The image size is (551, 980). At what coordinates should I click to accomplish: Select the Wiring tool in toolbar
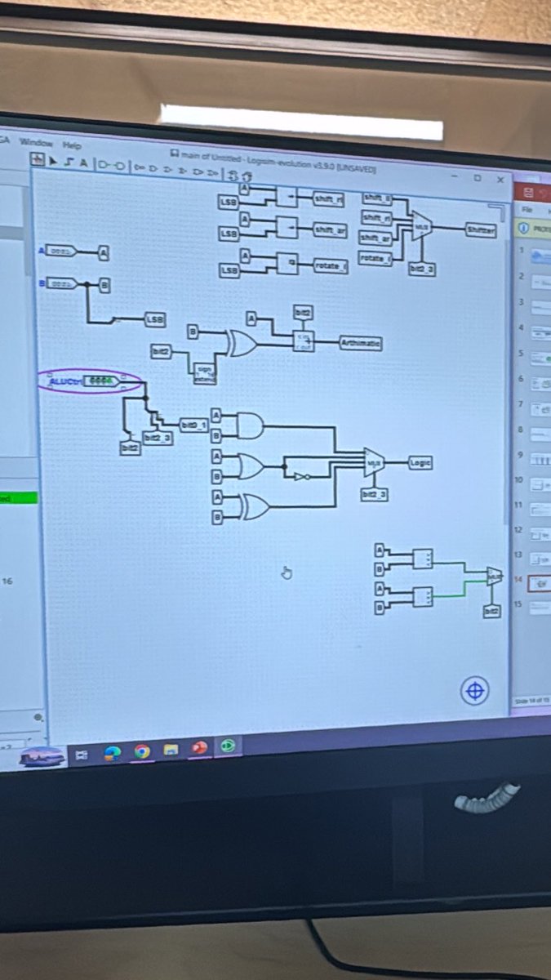[x=69, y=162]
